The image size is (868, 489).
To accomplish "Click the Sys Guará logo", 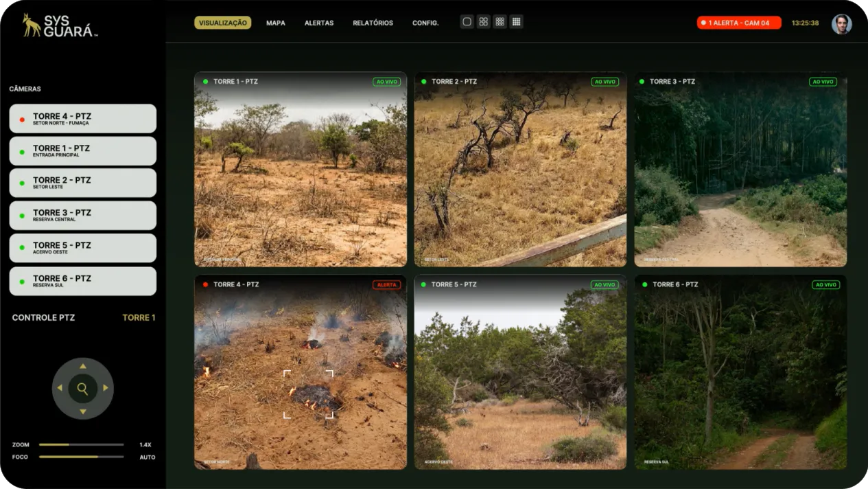I will [x=60, y=25].
